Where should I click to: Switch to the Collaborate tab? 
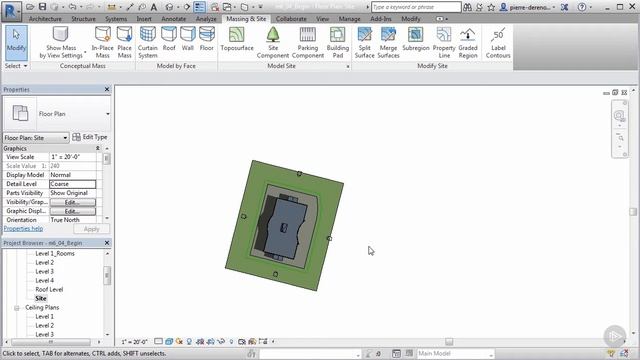(291, 19)
